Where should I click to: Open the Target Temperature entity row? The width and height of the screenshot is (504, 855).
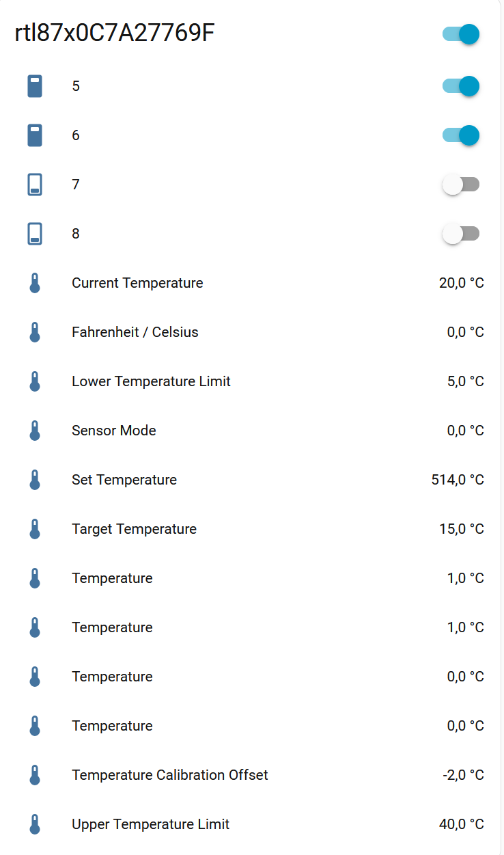pyautogui.click(x=134, y=529)
